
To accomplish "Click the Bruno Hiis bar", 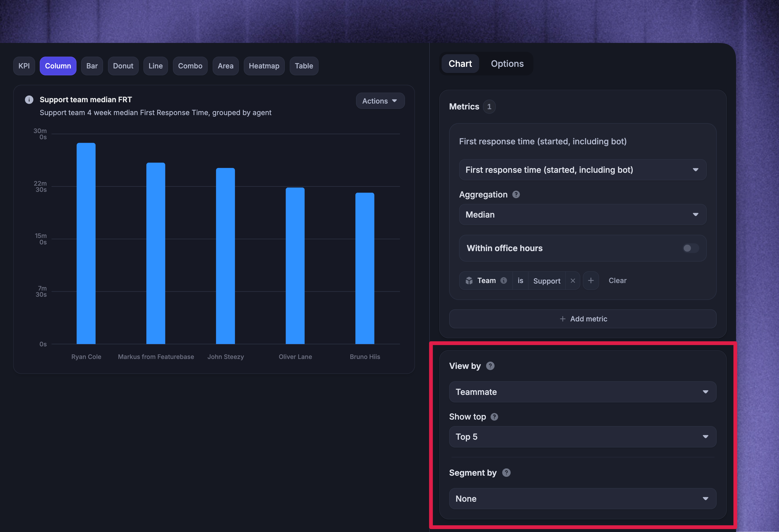I will coord(365,268).
